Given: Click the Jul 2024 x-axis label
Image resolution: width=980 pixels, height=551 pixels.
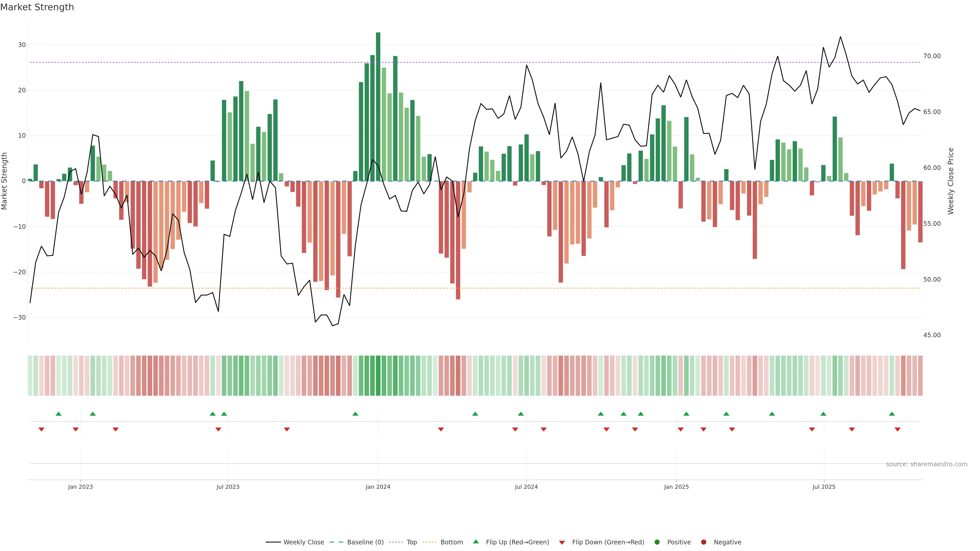Looking at the screenshot, I should [526, 487].
